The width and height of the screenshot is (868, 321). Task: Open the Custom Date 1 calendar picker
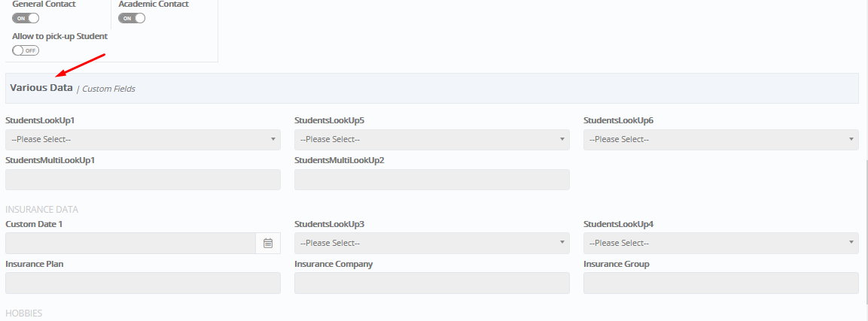click(268, 243)
